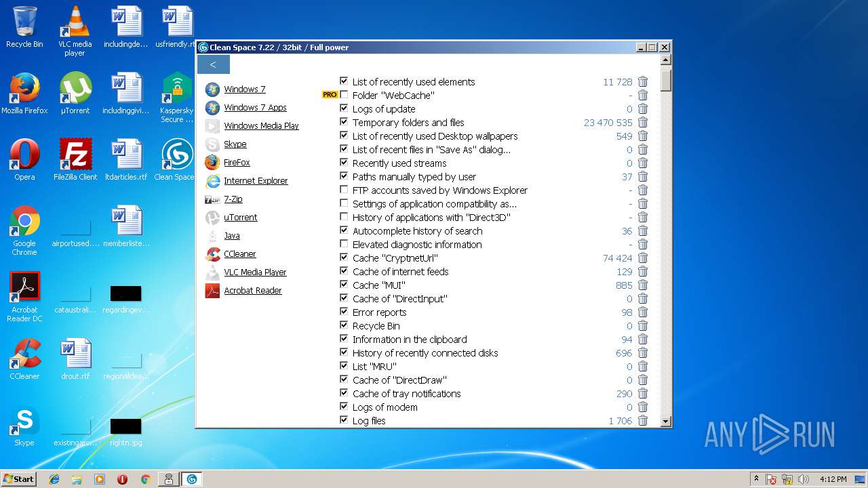
Task: Click Internet Explorer icon in taskbar
Action: [54, 479]
